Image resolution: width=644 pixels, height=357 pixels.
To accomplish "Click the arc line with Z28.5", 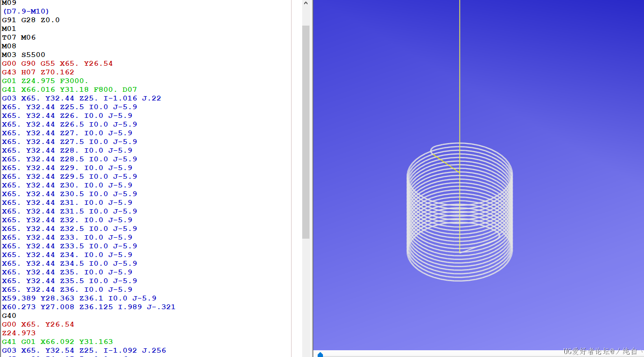I will tap(70, 159).
